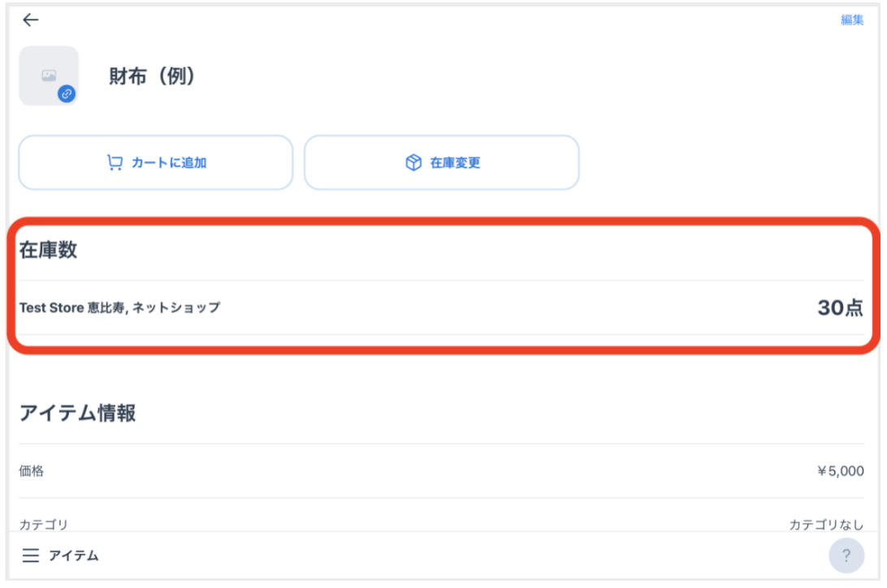Click the 30点 stock count

(x=840, y=308)
